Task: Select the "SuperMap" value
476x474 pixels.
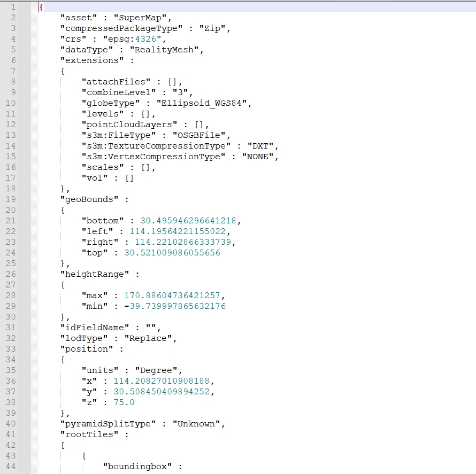Action: pos(140,18)
